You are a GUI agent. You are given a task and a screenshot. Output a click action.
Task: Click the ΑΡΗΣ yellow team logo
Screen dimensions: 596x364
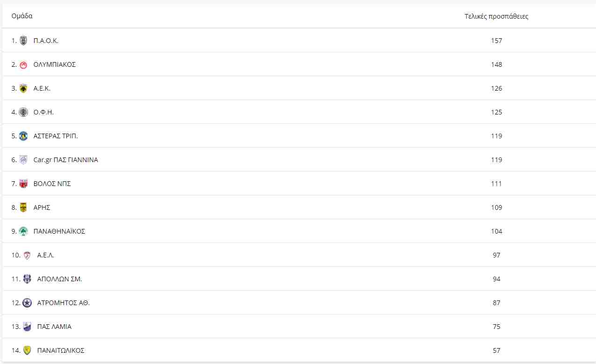(x=23, y=207)
